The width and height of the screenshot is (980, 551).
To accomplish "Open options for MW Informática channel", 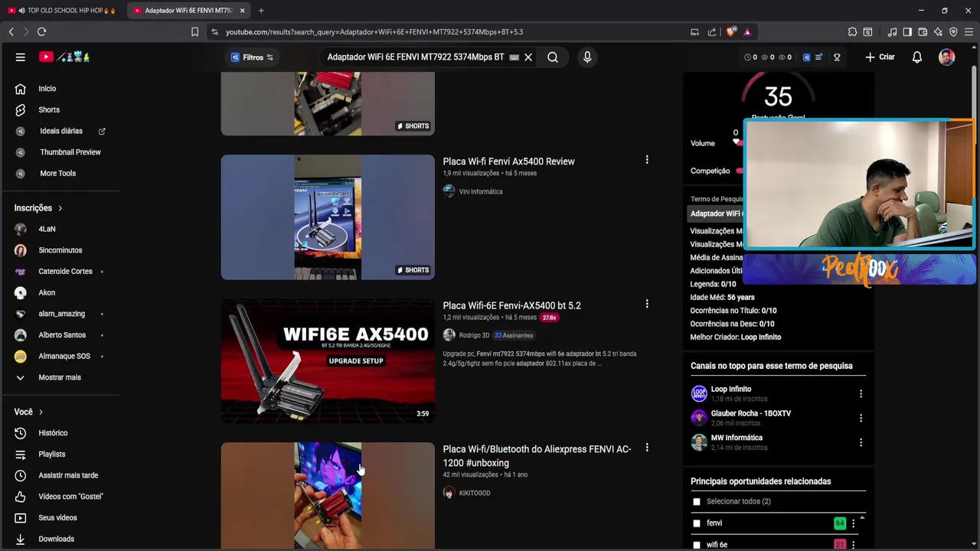I will tap(861, 442).
